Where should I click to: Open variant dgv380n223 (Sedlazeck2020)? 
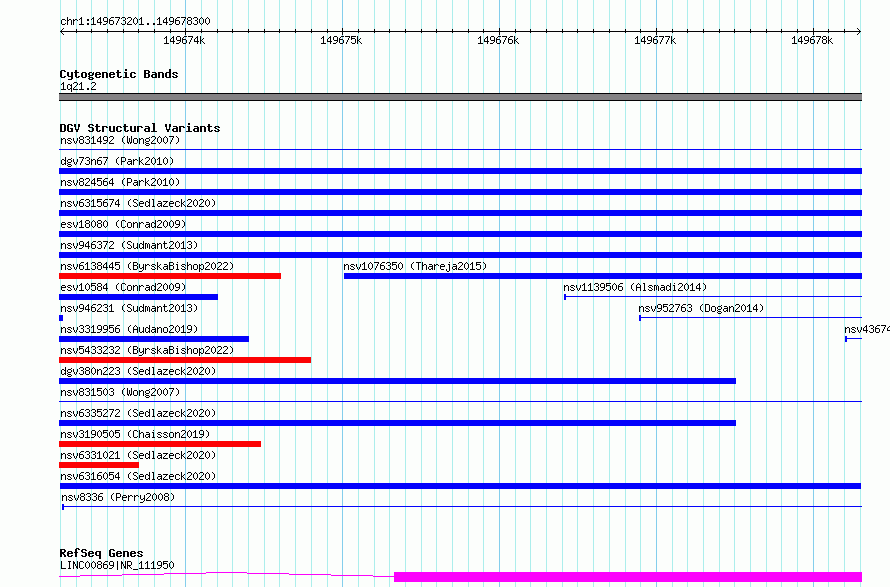[x=138, y=371]
